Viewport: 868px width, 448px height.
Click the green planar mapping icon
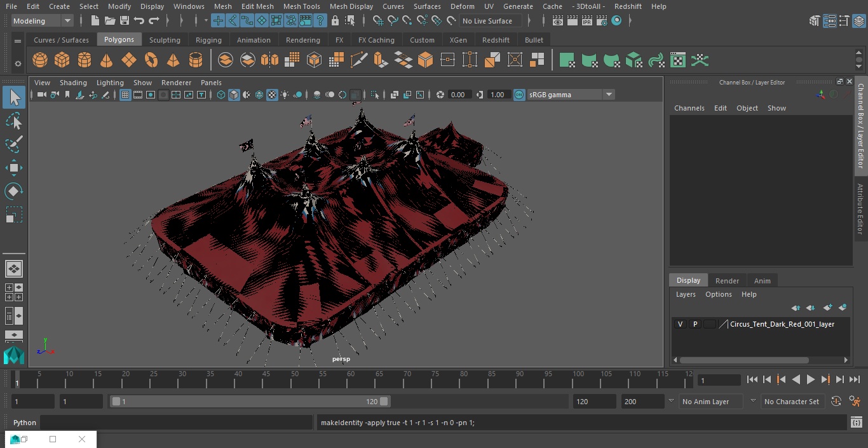567,60
